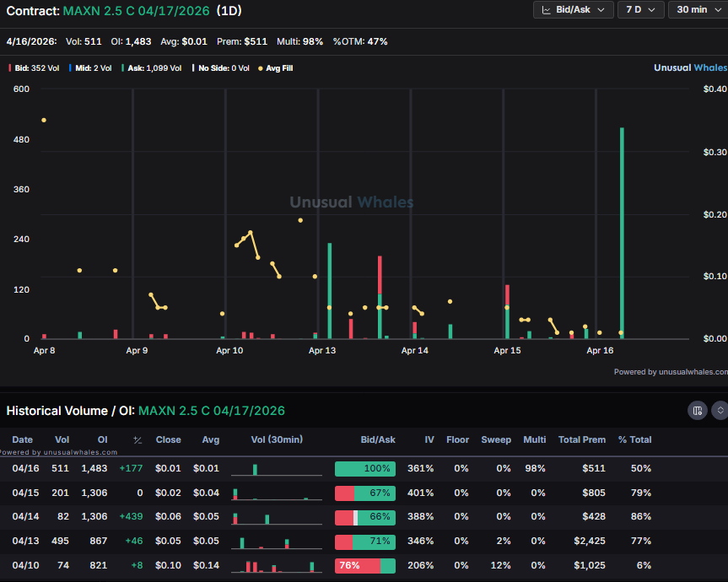The height and width of the screenshot is (582, 728).
Task: Open the 7 D range dropdown
Action: 641,10
